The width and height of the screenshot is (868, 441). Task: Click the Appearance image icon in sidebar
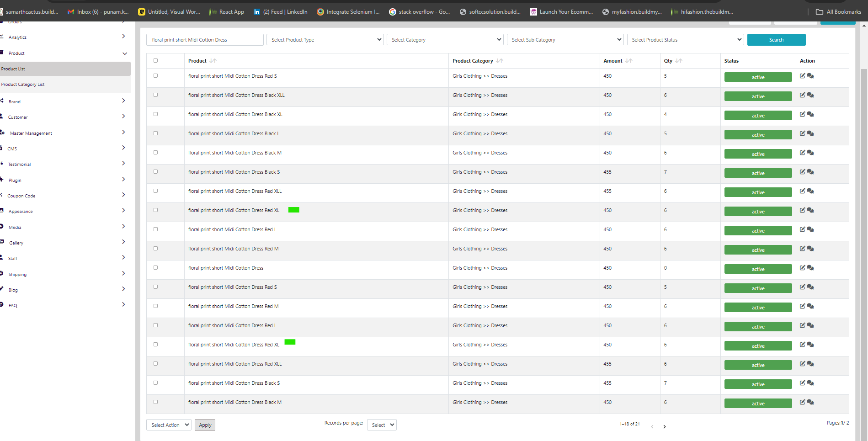pos(2,210)
